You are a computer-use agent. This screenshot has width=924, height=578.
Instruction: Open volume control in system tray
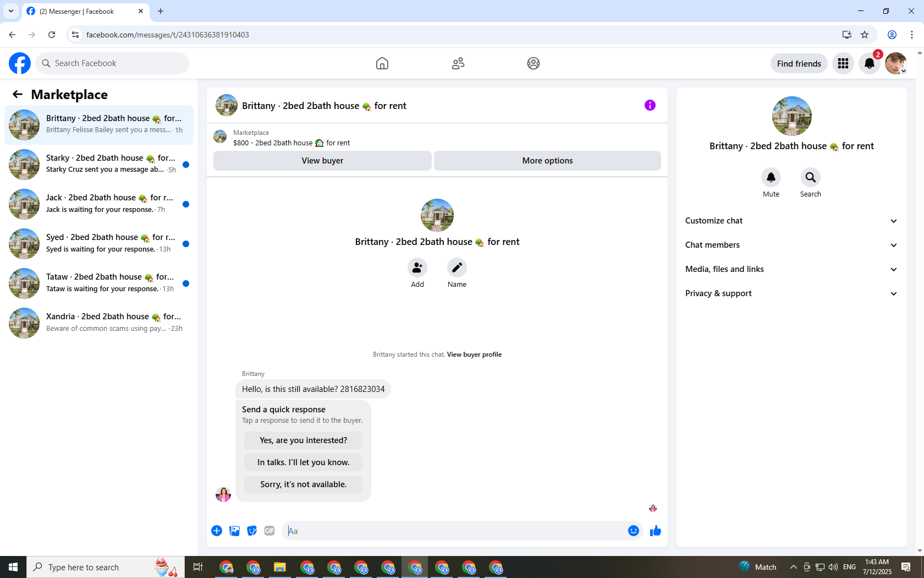click(833, 567)
